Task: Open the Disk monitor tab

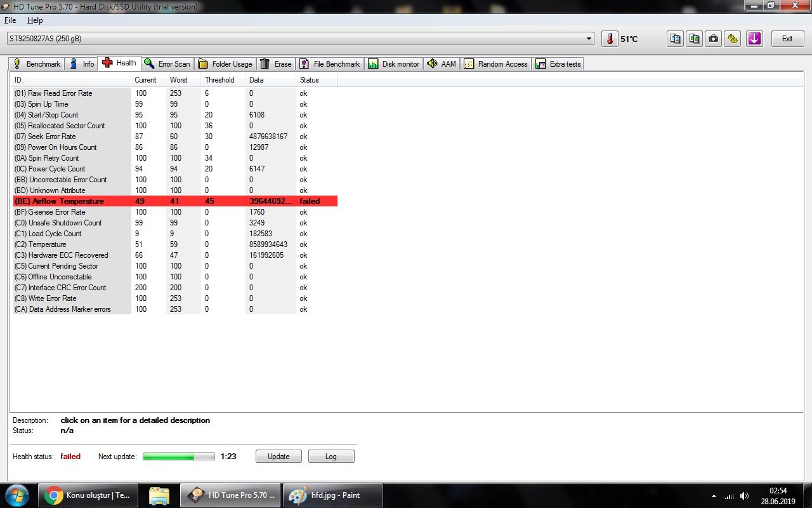Action: point(394,64)
